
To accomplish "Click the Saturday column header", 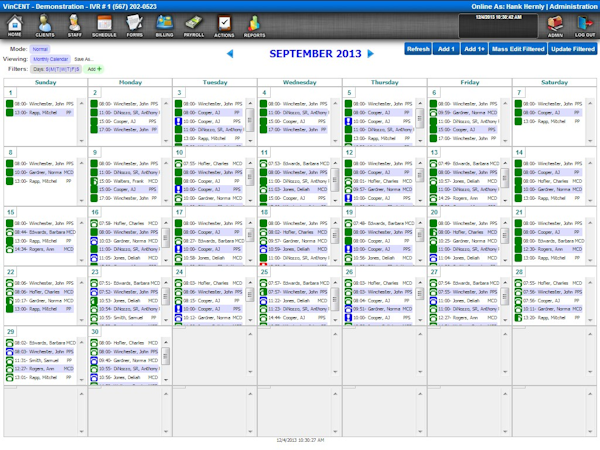I will pyautogui.click(x=554, y=82).
